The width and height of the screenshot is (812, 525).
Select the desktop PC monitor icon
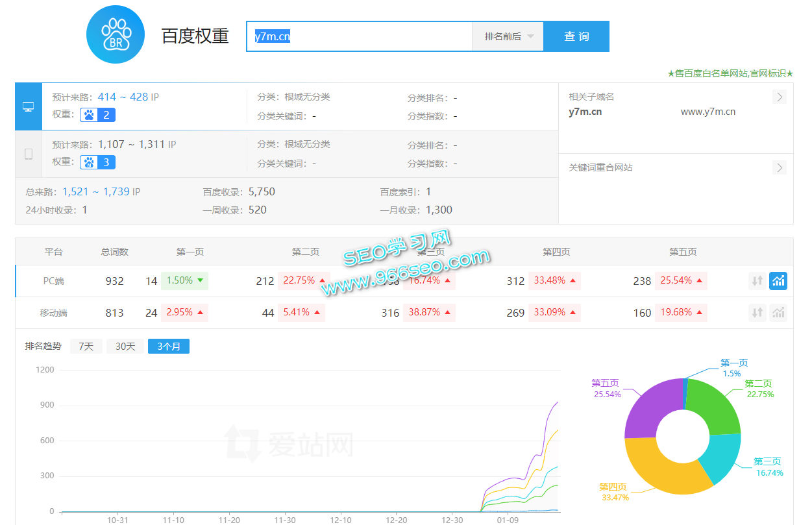click(29, 106)
